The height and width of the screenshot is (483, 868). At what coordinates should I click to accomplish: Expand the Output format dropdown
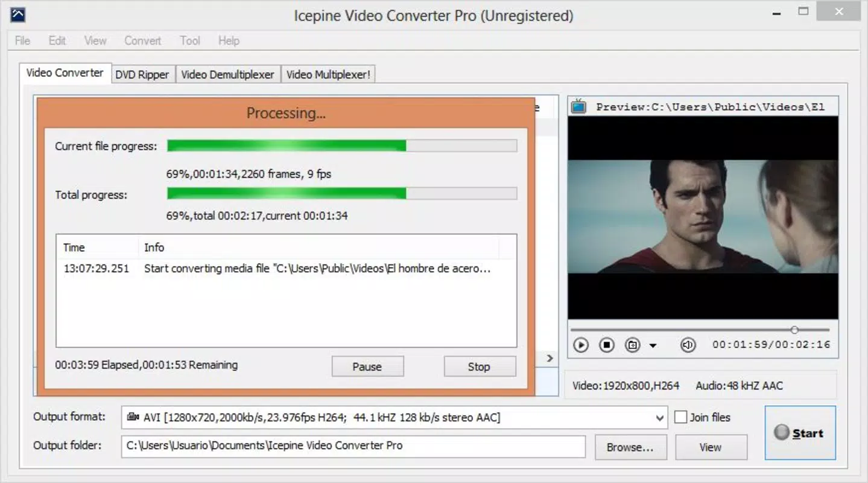(x=659, y=418)
